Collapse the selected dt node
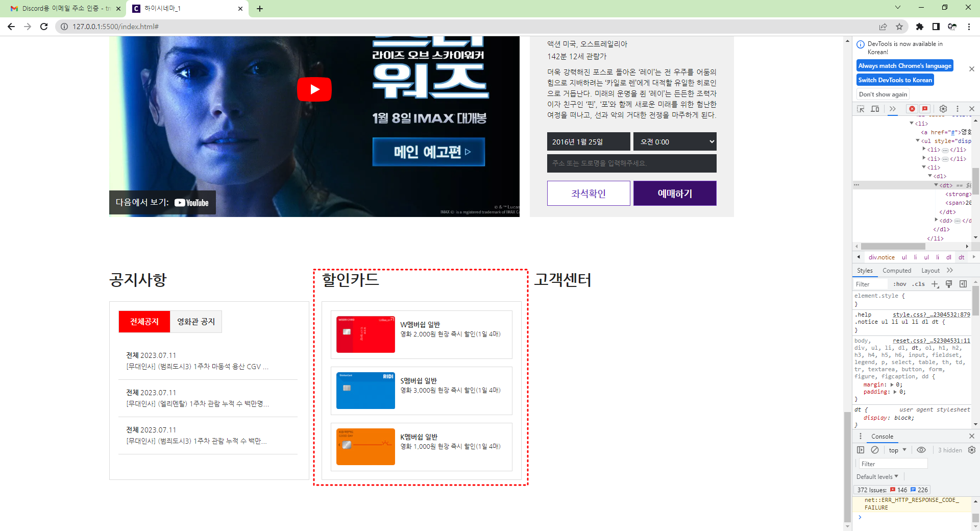 pyautogui.click(x=936, y=185)
